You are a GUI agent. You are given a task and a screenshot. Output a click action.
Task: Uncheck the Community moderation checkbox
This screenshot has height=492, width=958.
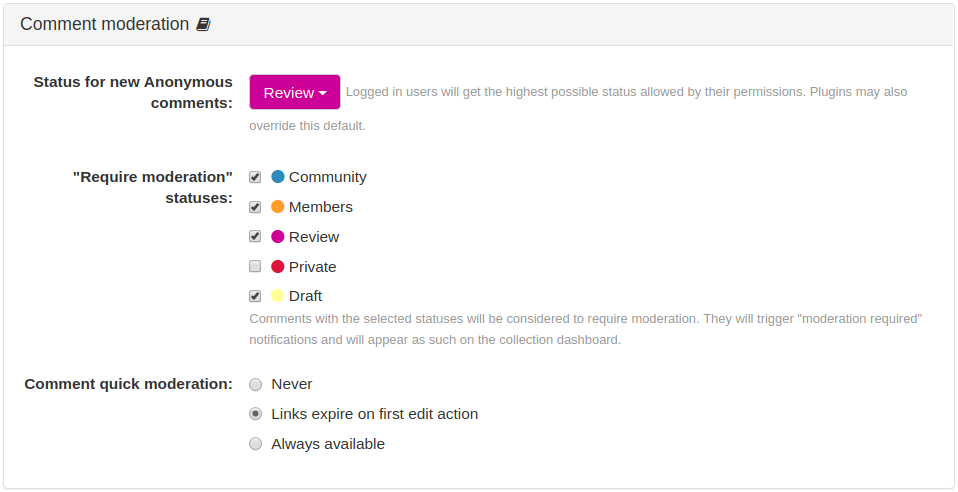click(255, 177)
